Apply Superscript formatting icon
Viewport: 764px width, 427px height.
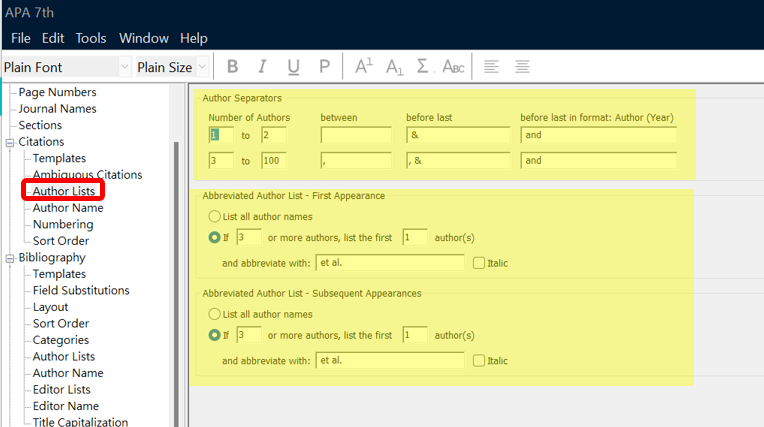[363, 66]
